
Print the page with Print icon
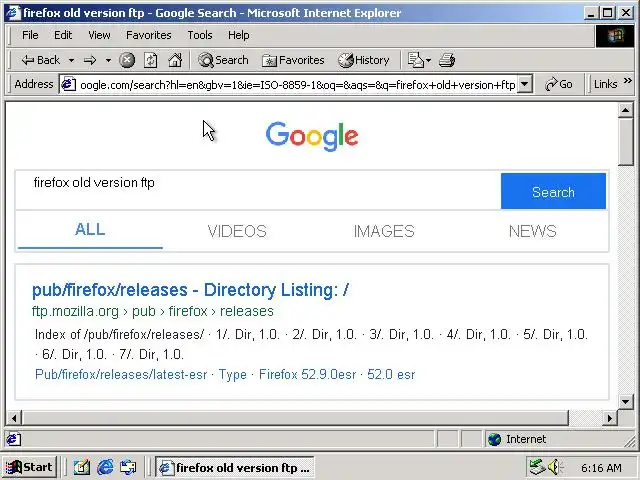click(447, 60)
